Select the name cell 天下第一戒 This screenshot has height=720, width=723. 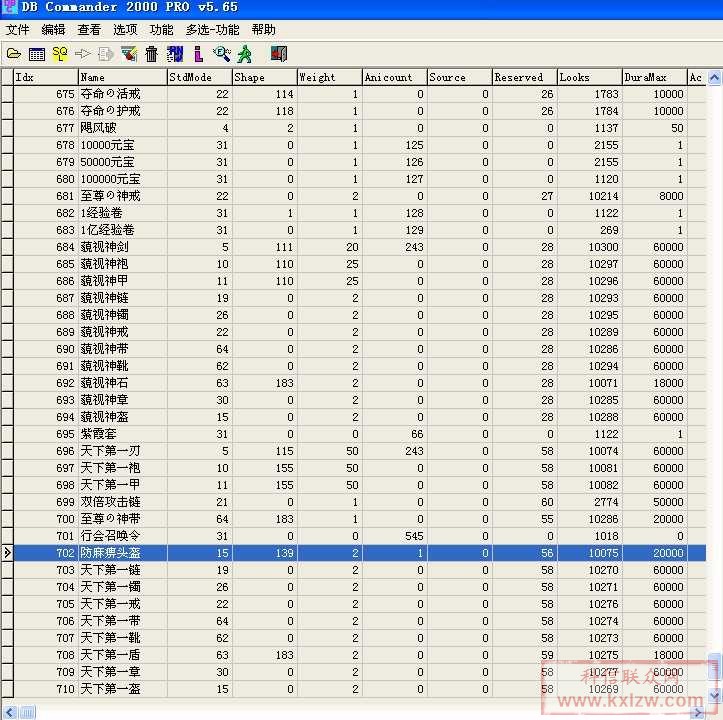(x=122, y=604)
